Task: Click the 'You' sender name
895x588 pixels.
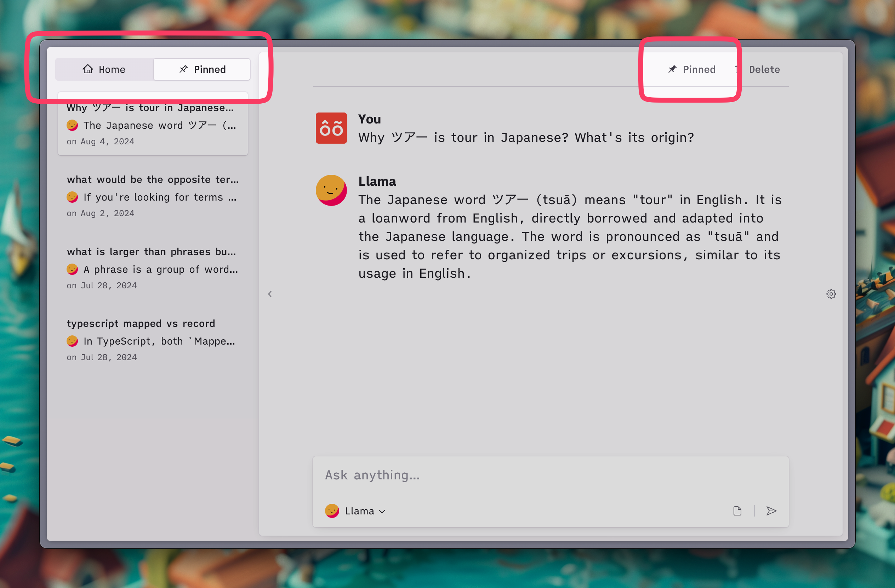Action: pyautogui.click(x=369, y=119)
